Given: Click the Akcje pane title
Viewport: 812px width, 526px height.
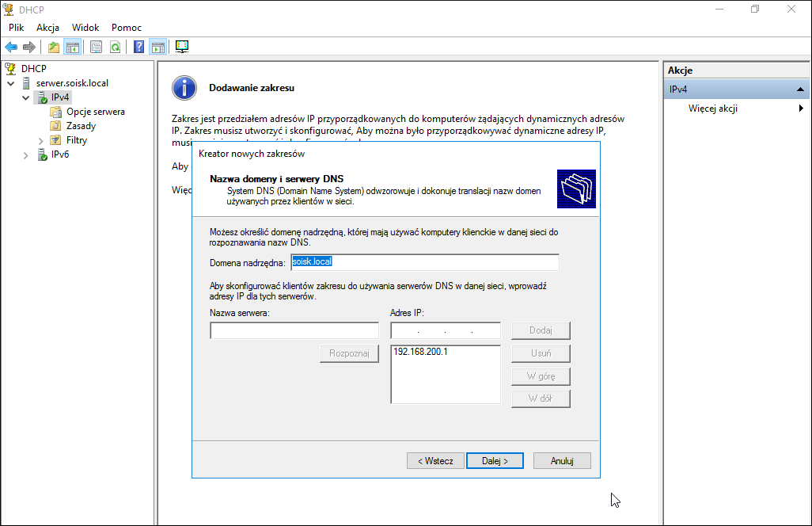Looking at the screenshot, I should point(680,71).
